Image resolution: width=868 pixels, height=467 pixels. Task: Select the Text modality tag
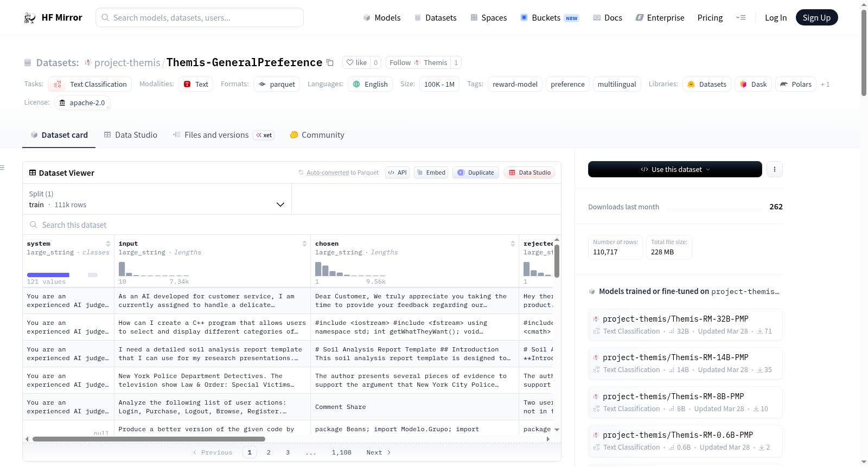[x=196, y=84]
